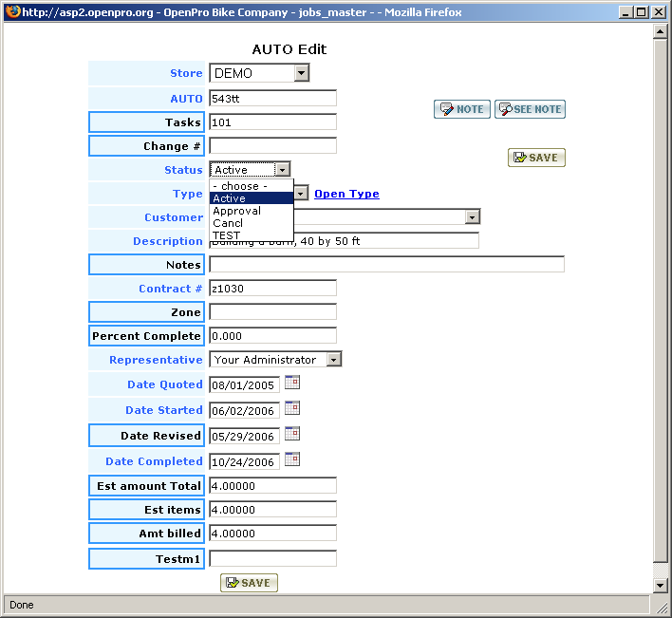This screenshot has width=672, height=618.
Task: Pick the '- choose -' status option
Action: pyautogui.click(x=239, y=186)
